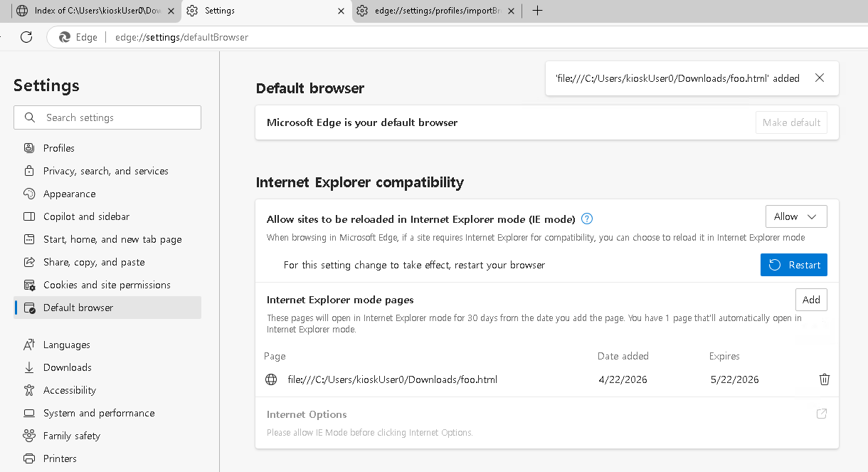
Task: Close the Index of C:\Users tab
Action: (x=171, y=11)
